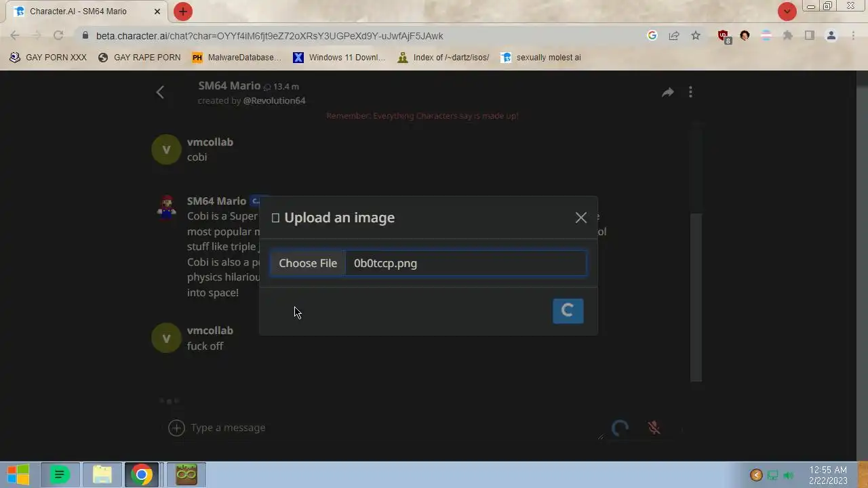868x488 pixels.
Task: Toggle the browser side panel
Action: click(x=809, y=35)
